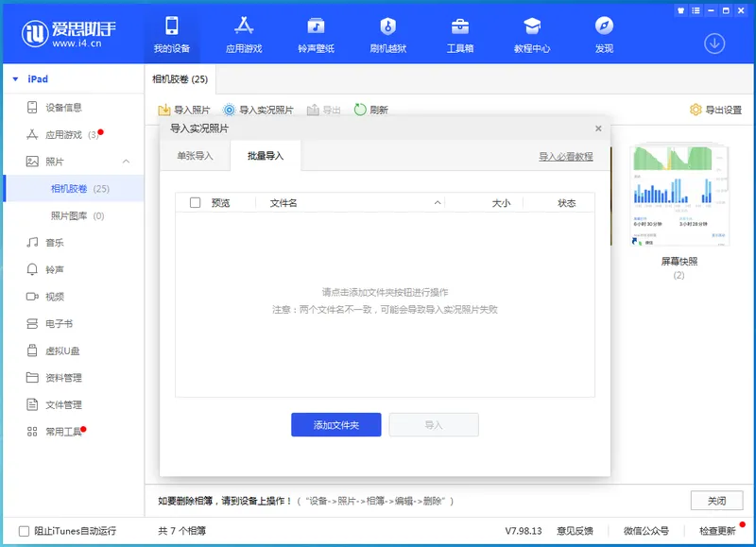Open the list menu icon in title bar
The image size is (756, 547).
tap(696, 10)
